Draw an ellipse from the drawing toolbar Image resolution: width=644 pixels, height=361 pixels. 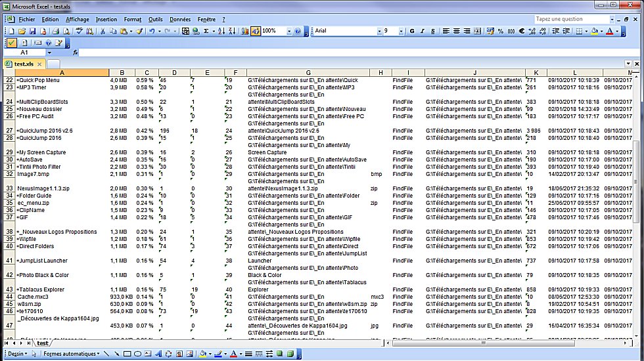(x=137, y=354)
